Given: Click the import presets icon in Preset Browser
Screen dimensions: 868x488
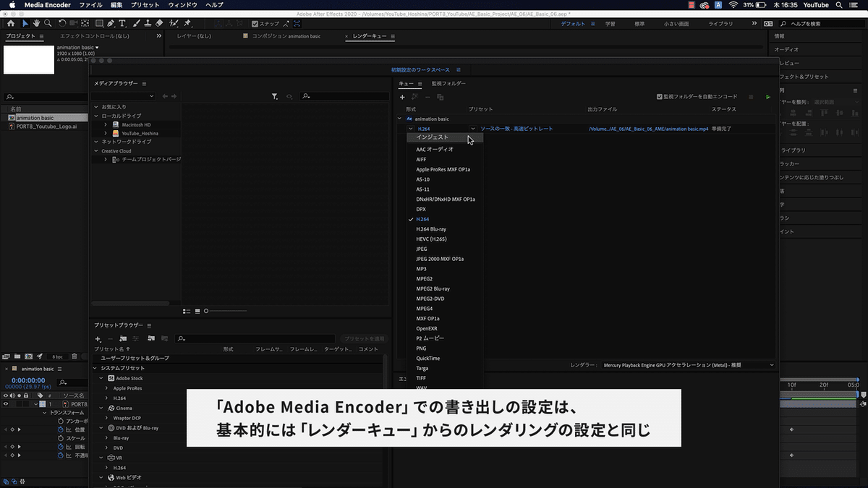Looking at the screenshot, I should (150, 338).
